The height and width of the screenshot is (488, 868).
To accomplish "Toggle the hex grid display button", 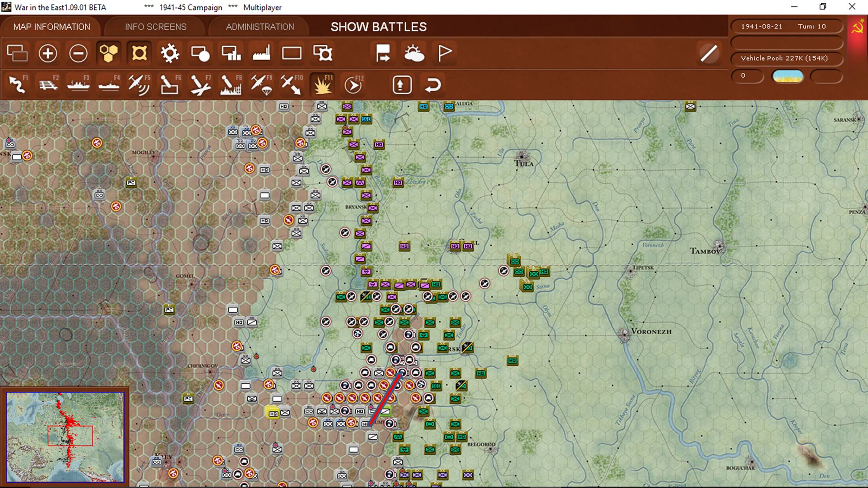I will click(109, 53).
